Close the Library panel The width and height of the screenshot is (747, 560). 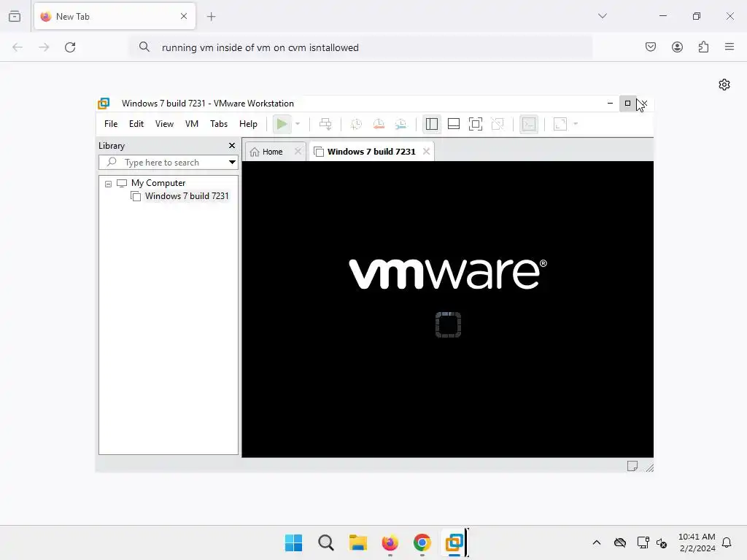point(232,146)
